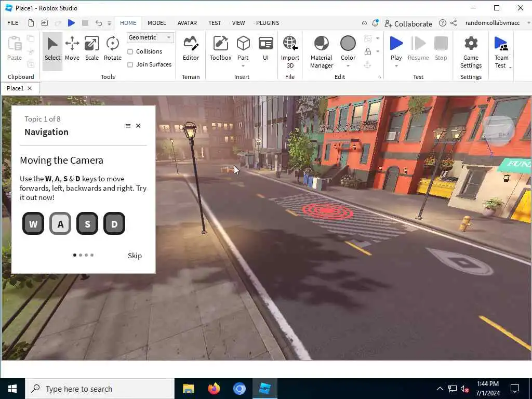The image size is (532, 399).
Task: Expand the lock options dropdown arrow
Action: coord(378,51)
